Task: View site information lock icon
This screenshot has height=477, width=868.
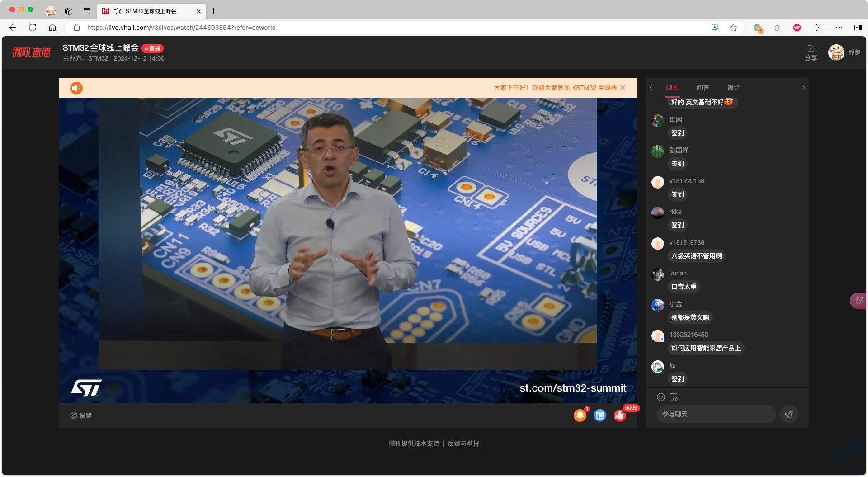Action: [x=77, y=28]
